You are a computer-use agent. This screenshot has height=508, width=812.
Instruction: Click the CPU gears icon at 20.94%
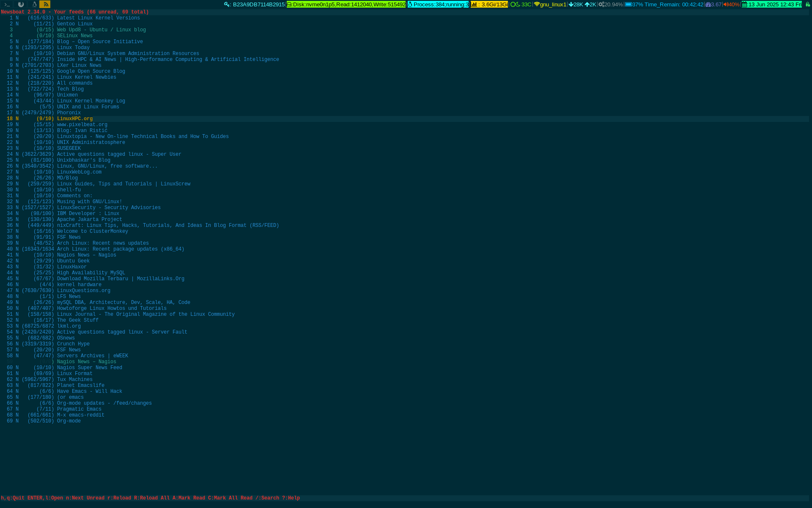601,5
